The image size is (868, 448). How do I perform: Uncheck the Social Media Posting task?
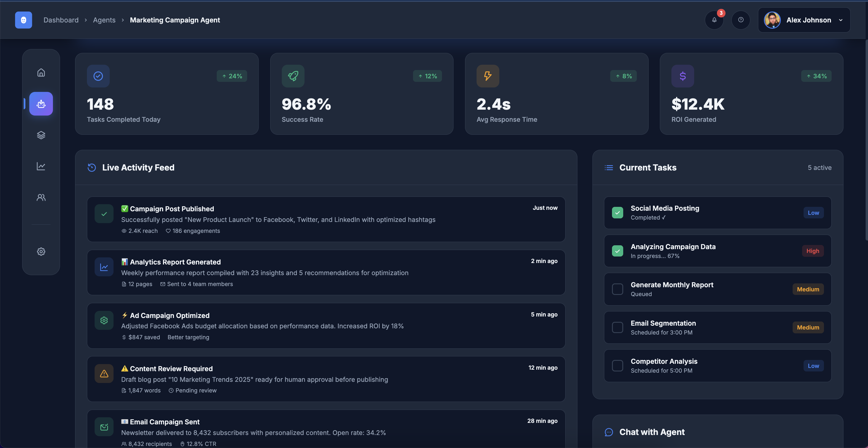[x=617, y=212]
